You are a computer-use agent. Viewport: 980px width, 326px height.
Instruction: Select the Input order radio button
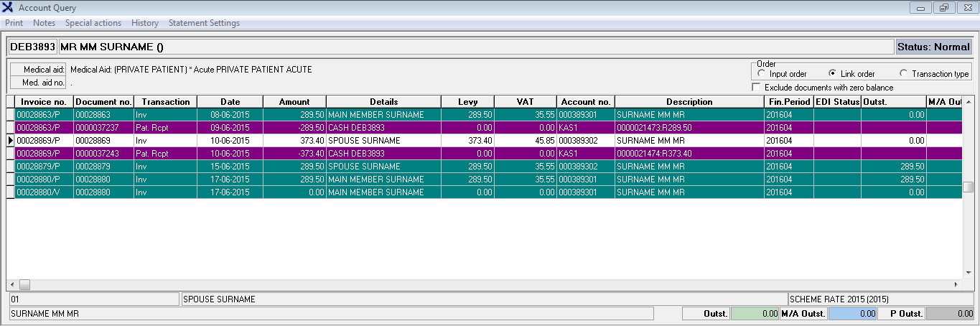pos(761,74)
